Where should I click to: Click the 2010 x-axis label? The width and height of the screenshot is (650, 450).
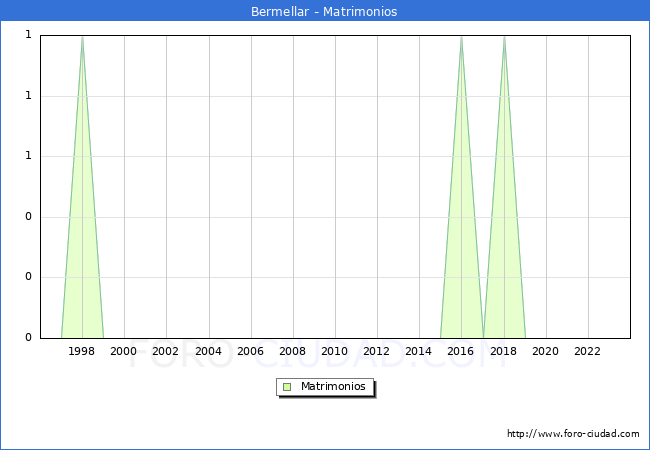click(x=335, y=351)
